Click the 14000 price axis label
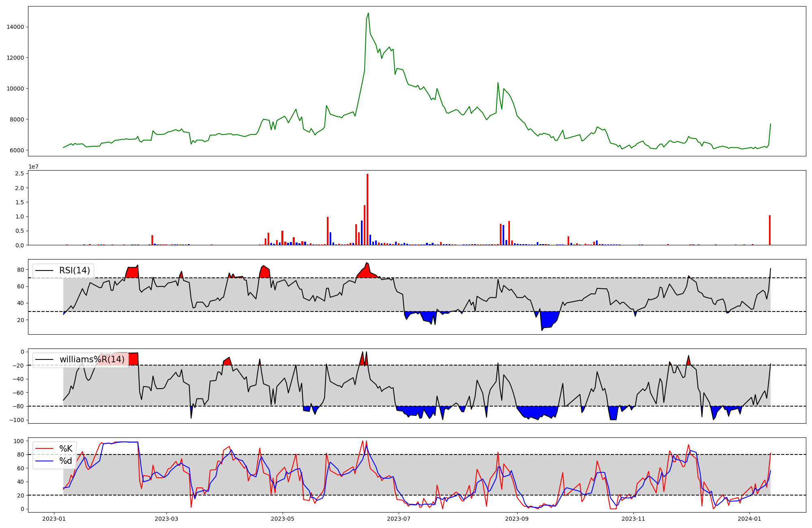 coord(15,27)
